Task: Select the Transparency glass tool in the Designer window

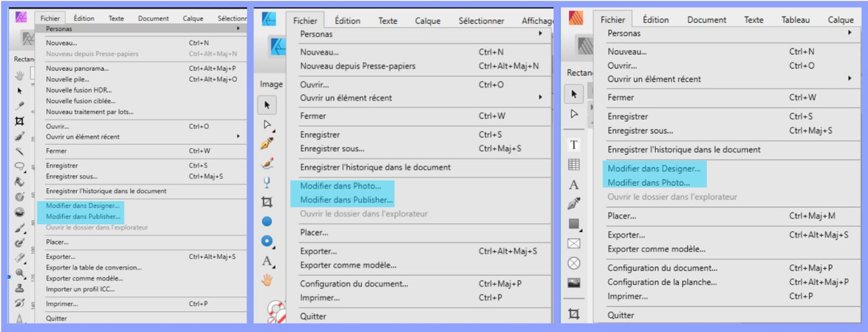Action: (x=267, y=182)
